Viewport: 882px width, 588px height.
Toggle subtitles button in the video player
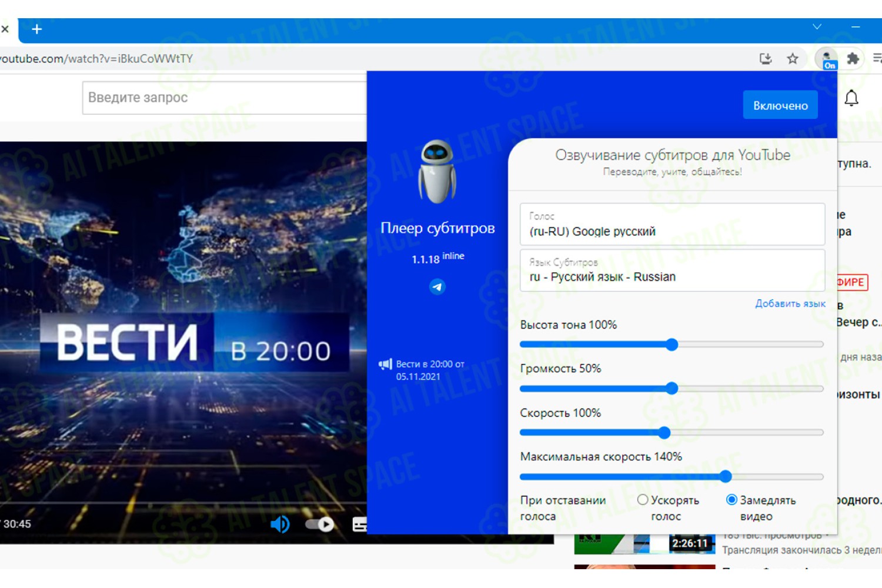point(359,524)
